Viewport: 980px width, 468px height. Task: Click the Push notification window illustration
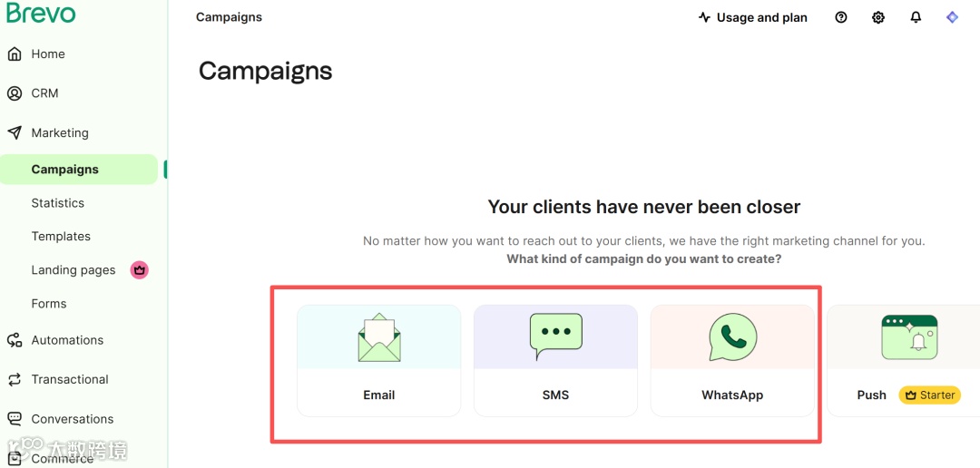tap(909, 337)
